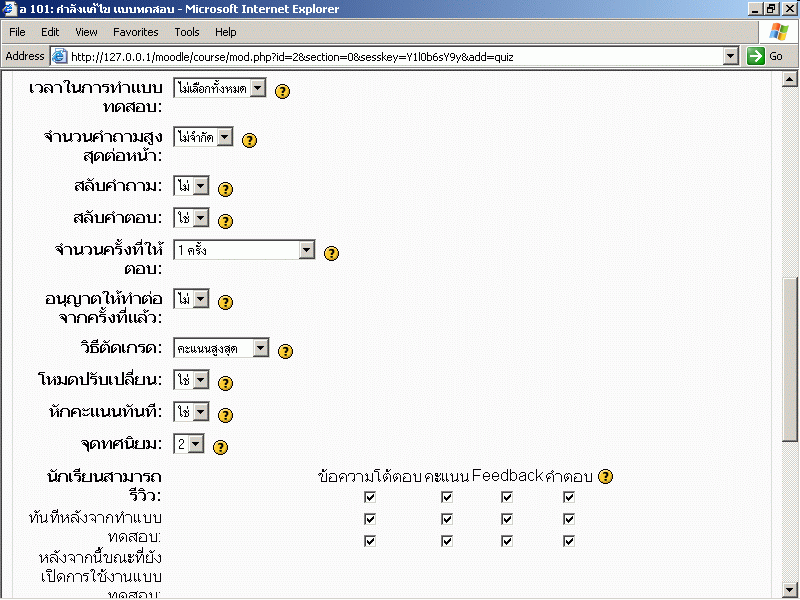Open the Tools menu
This screenshot has height=600, width=800.
(x=187, y=32)
